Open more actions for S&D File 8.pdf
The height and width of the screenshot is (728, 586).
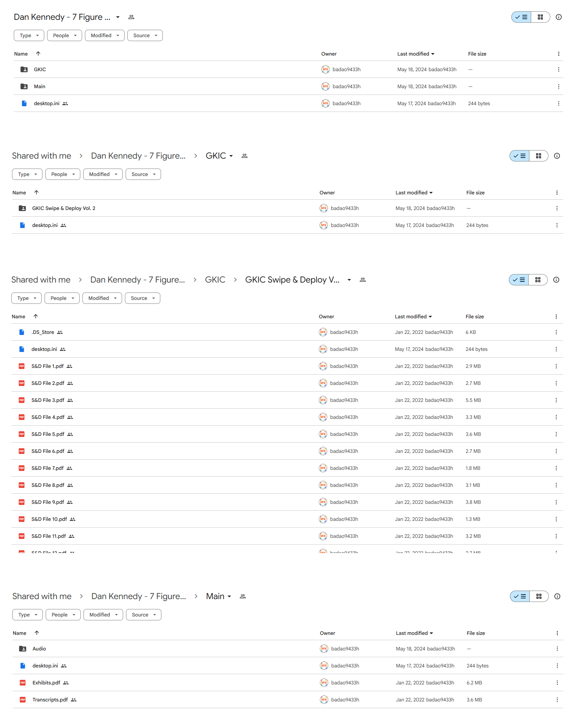[x=556, y=485]
